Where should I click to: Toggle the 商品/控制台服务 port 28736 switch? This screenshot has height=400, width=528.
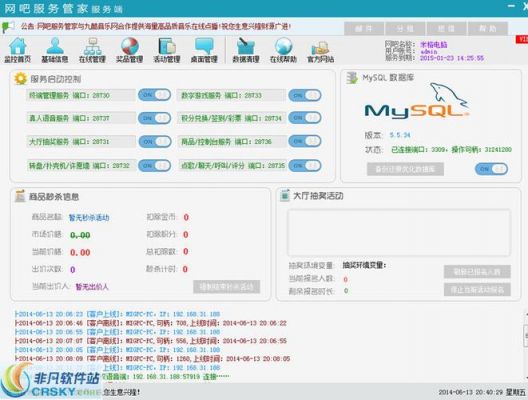(305, 141)
